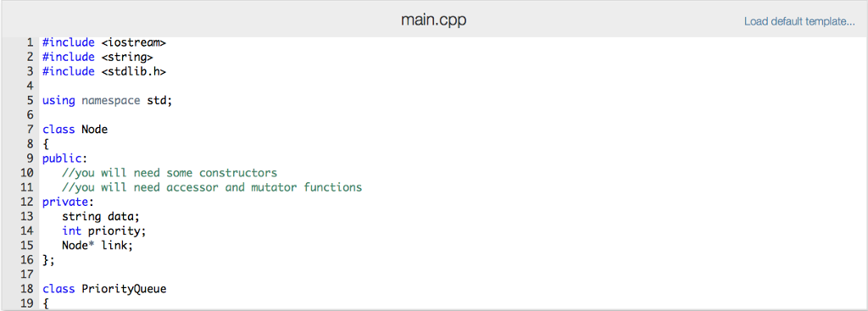Place cursor on include iostream line
The width and height of the screenshot is (868, 311).
point(104,42)
